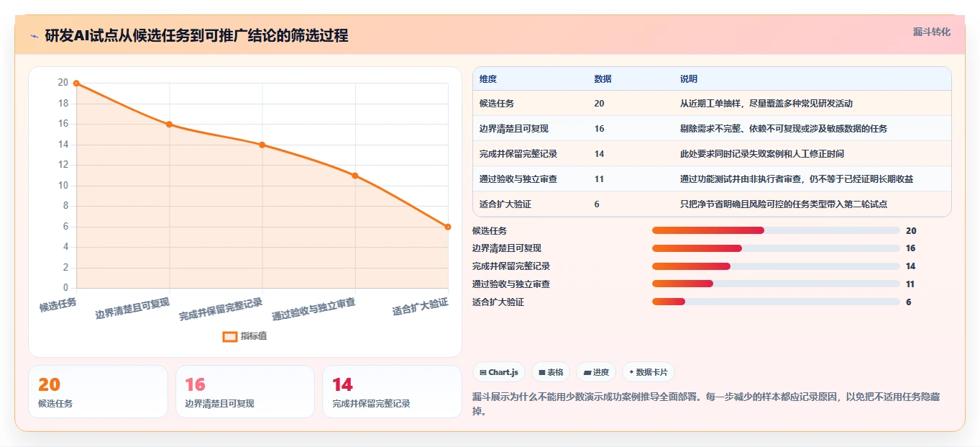Click the 数据卡片 tag chip
980x447 pixels.
point(648,372)
